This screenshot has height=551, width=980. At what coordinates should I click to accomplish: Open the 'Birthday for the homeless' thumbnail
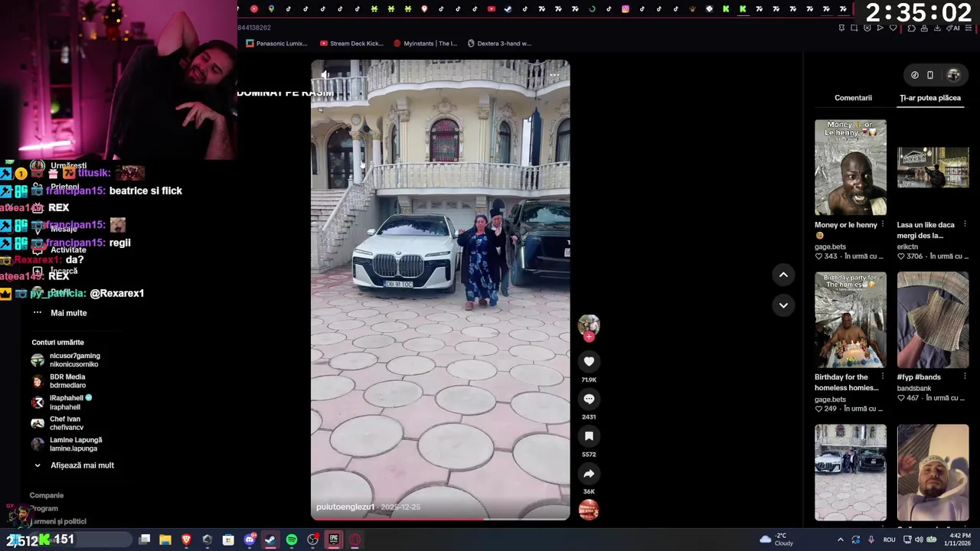[851, 320]
